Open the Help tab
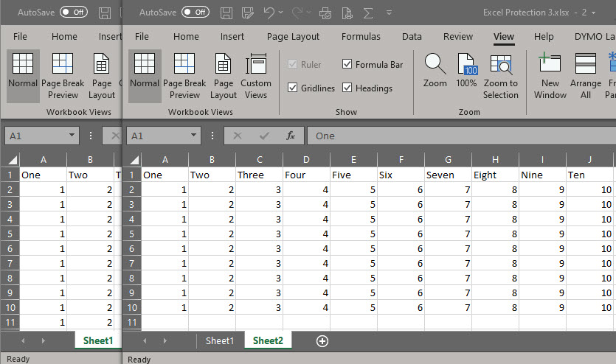 pyautogui.click(x=544, y=37)
